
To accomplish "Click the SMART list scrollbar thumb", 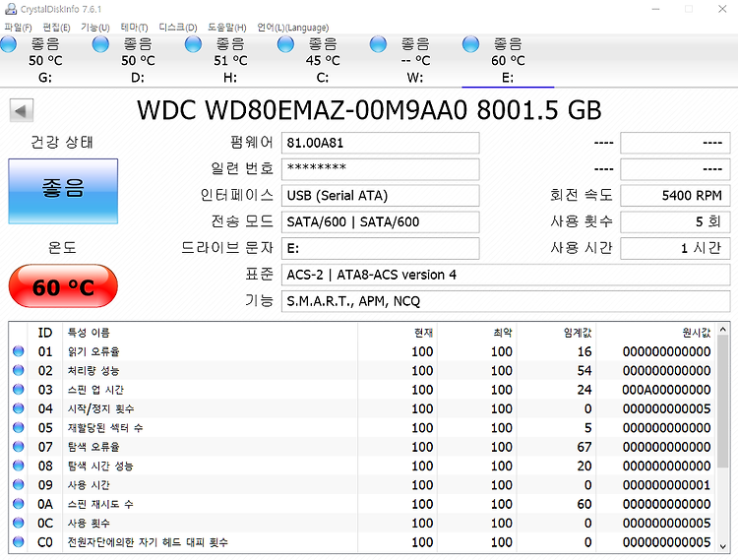I will [x=723, y=403].
